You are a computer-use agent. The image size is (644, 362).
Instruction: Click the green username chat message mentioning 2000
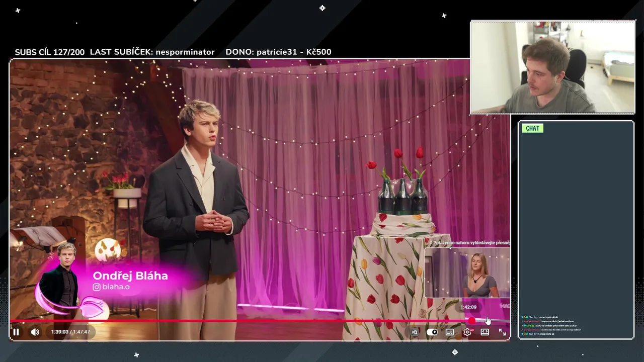549,326
